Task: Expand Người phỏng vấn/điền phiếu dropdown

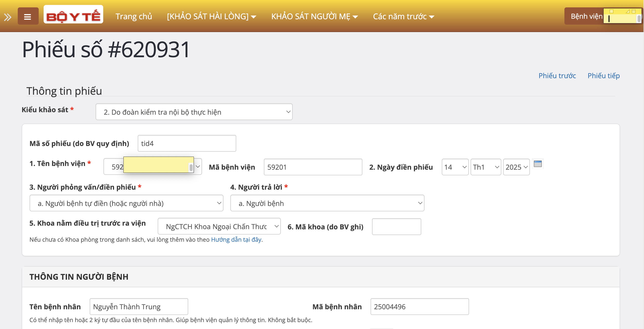Action: click(126, 203)
